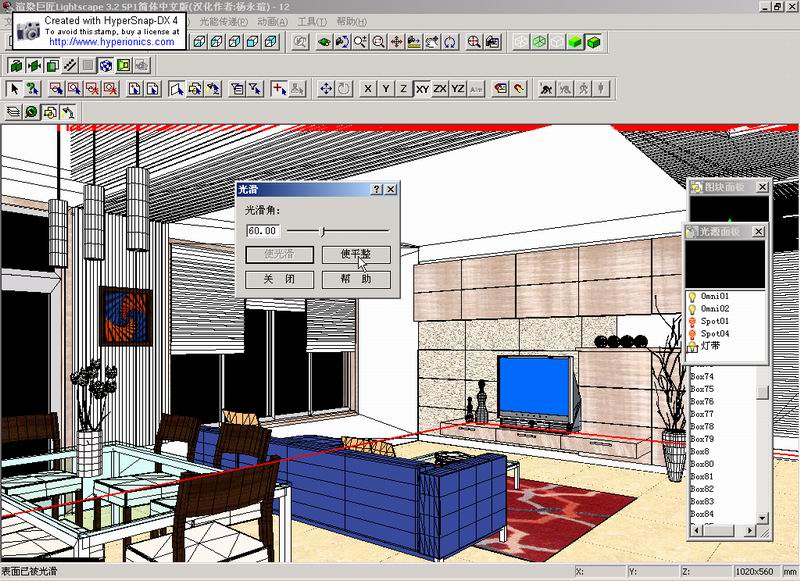Screen dimensions: 800x581
Task: Click the mm units status bar field
Action: tap(789, 572)
